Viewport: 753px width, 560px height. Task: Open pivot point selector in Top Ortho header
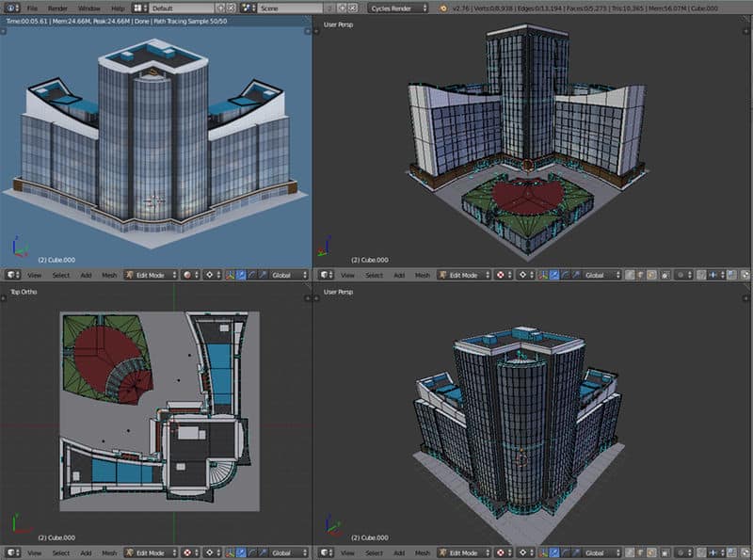point(212,552)
